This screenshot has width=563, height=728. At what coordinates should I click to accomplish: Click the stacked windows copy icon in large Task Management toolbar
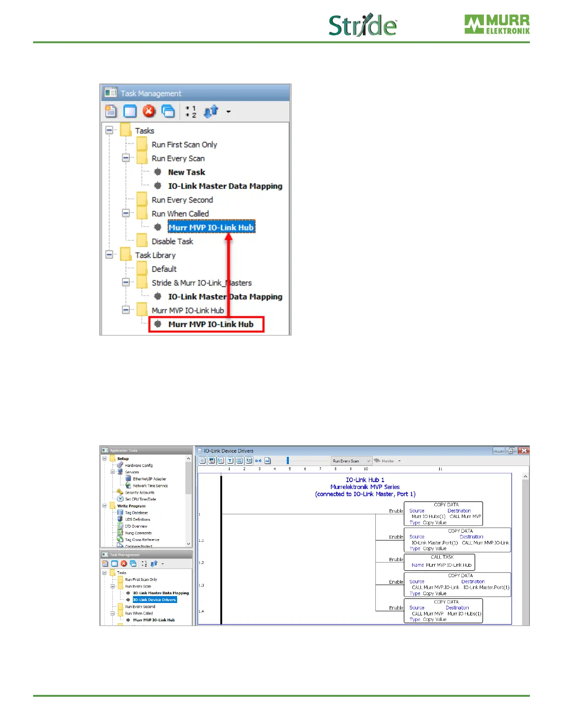coord(168,111)
